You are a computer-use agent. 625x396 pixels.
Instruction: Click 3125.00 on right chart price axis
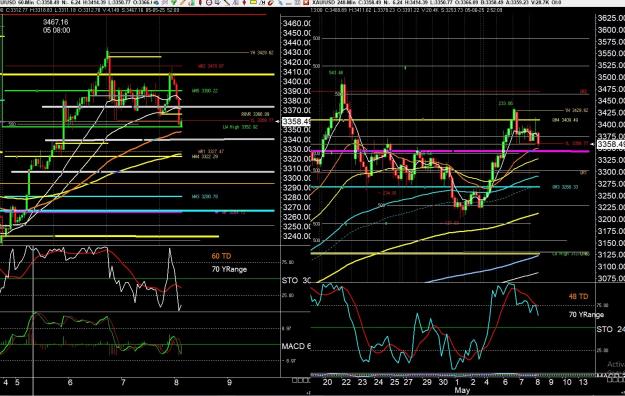pos(611,255)
